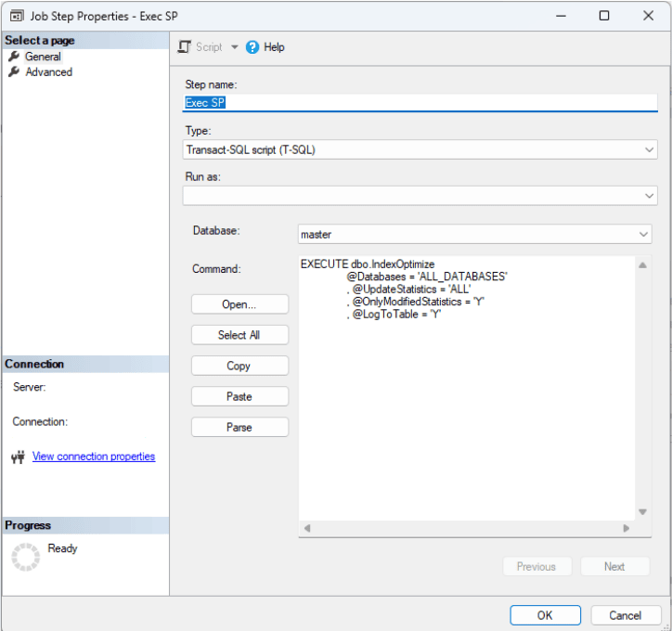Click the '@UpdateStatistics = ALL' line
Screen dimensions: 672x631
click(408, 290)
